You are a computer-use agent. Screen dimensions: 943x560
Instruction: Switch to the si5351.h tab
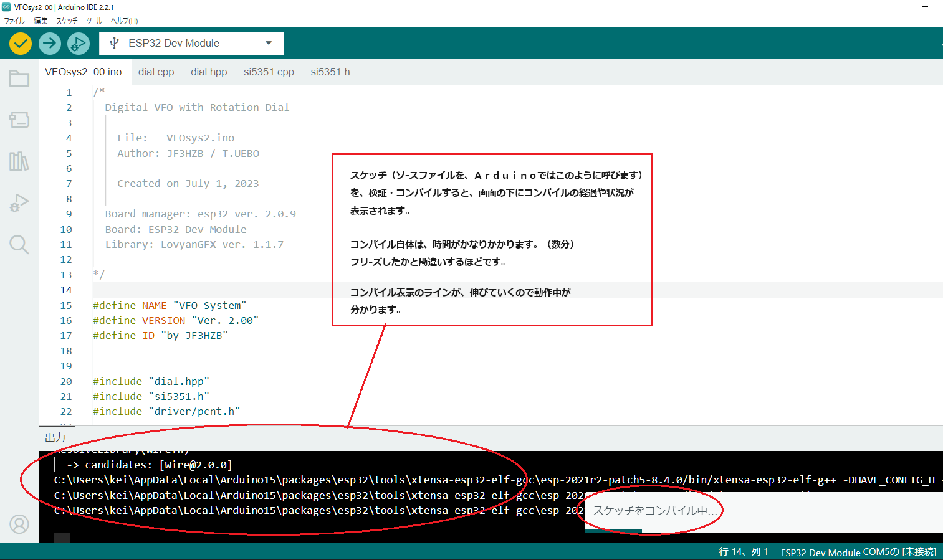pyautogui.click(x=330, y=72)
